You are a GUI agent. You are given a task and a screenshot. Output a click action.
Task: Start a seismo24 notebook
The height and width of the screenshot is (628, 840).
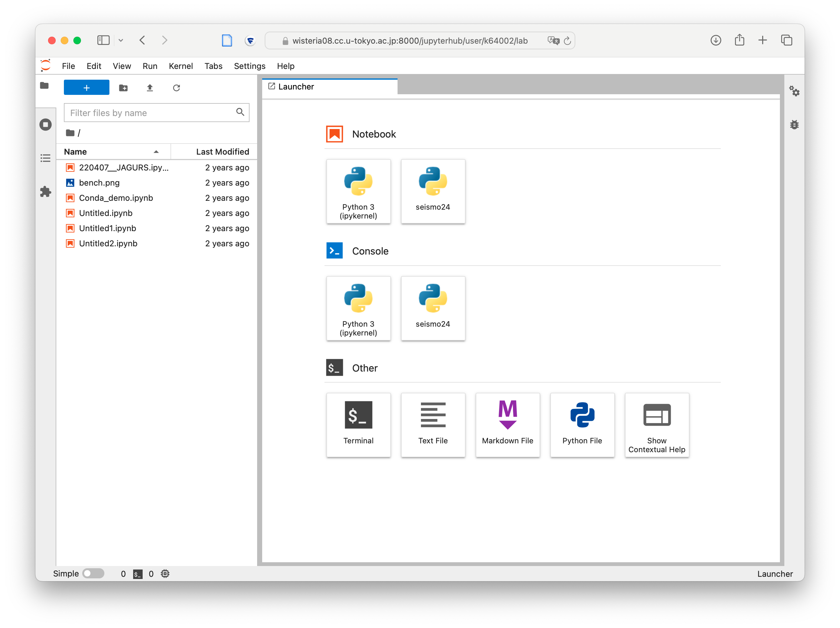click(x=433, y=191)
